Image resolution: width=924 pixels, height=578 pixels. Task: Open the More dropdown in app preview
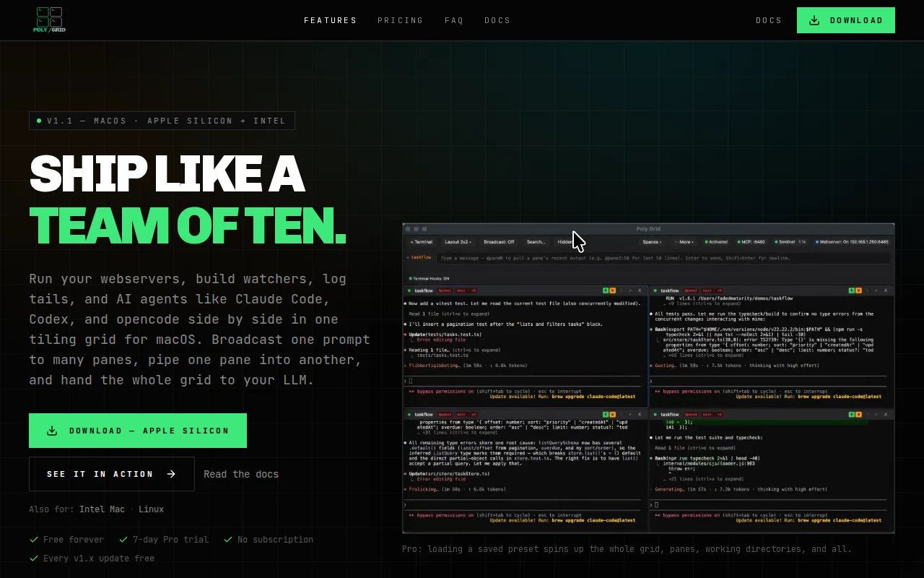coord(683,242)
